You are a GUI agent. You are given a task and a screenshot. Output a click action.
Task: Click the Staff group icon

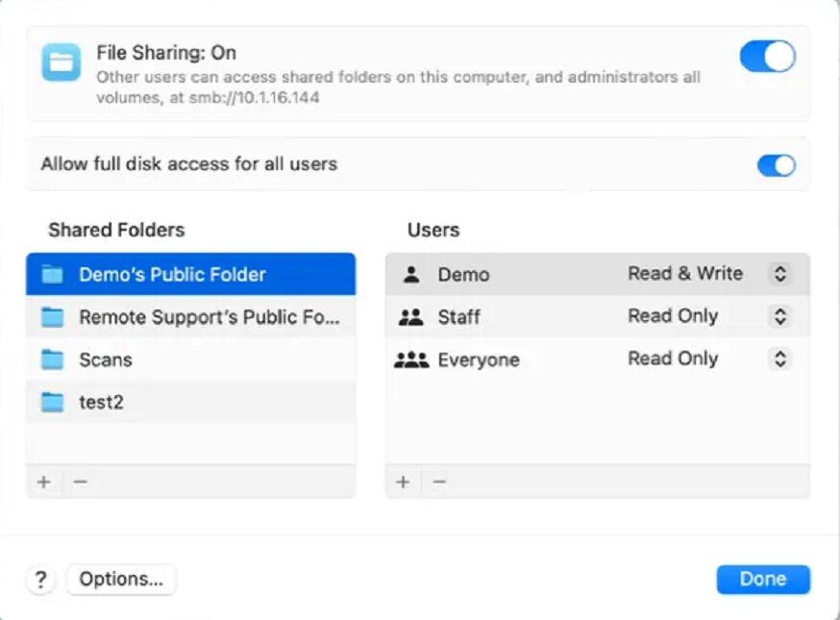coord(411,316)
